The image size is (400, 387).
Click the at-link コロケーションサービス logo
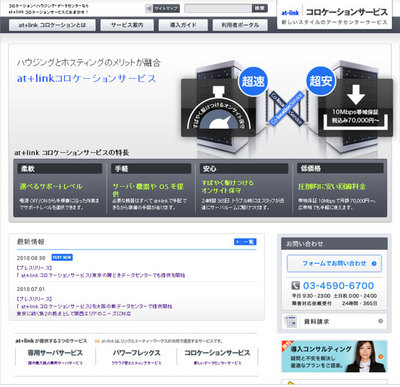(x=334, y=16)
